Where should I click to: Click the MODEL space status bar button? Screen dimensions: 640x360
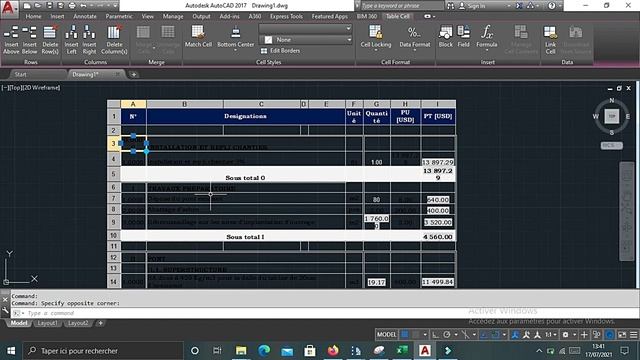click(387, 335)
